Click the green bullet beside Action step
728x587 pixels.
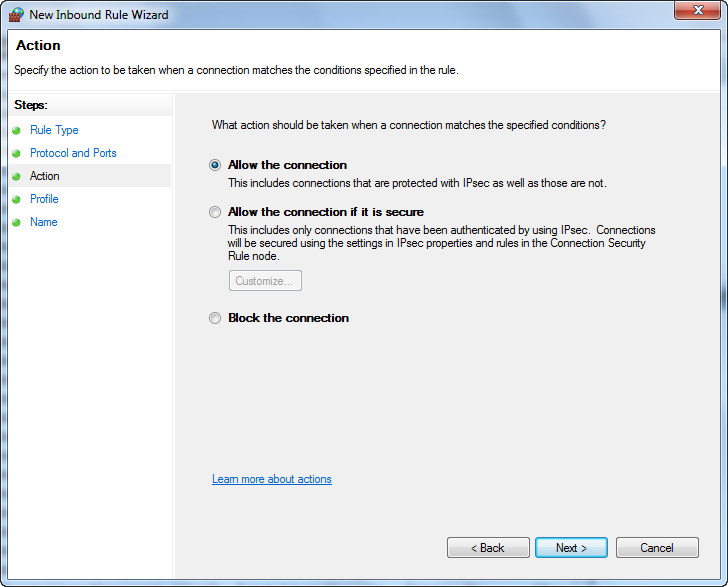click(16, 176)
